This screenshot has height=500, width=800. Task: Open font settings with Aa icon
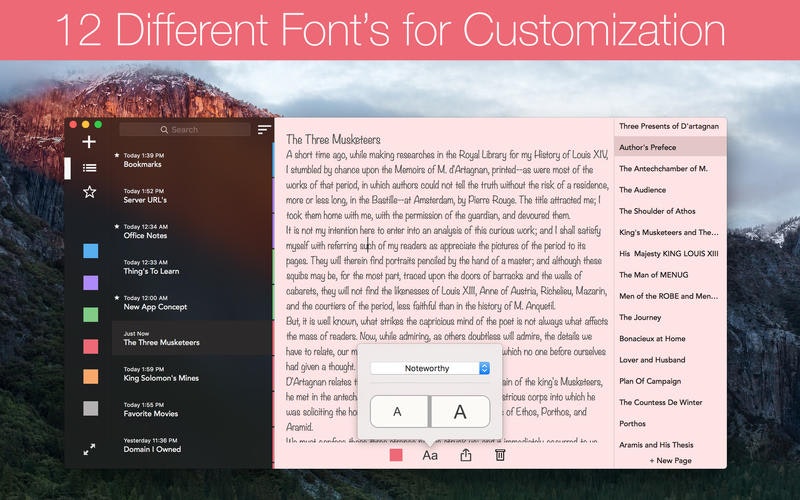[x=430, y=455]
